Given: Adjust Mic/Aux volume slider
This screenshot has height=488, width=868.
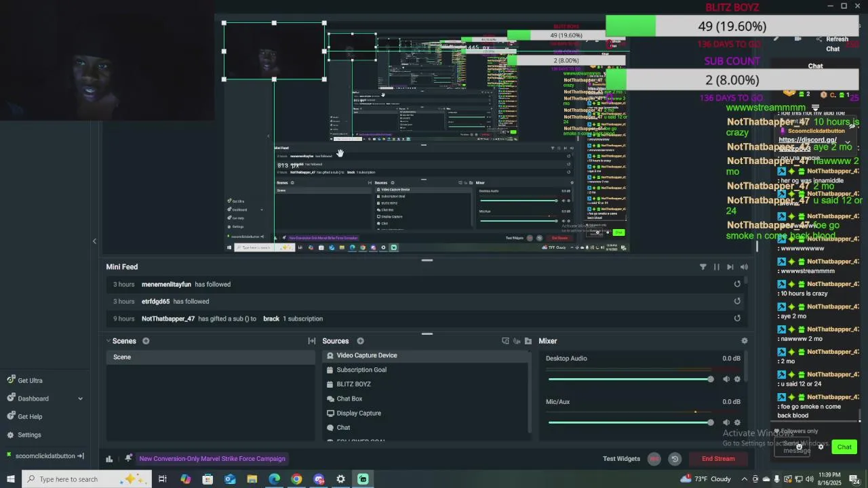Looking at the screenshot, I should pos(631,422).
